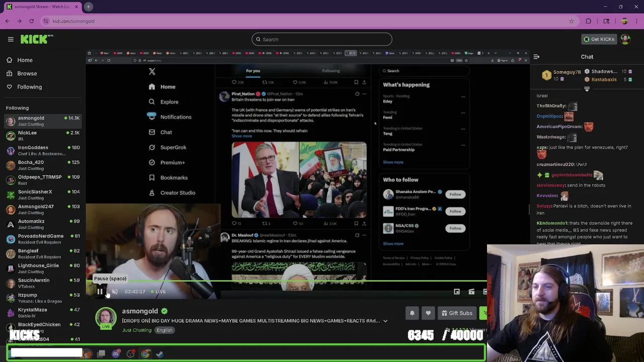Screen dimensions: 644x362
Task: Open itzpump channel in sidebar
Action: [43, 298]
